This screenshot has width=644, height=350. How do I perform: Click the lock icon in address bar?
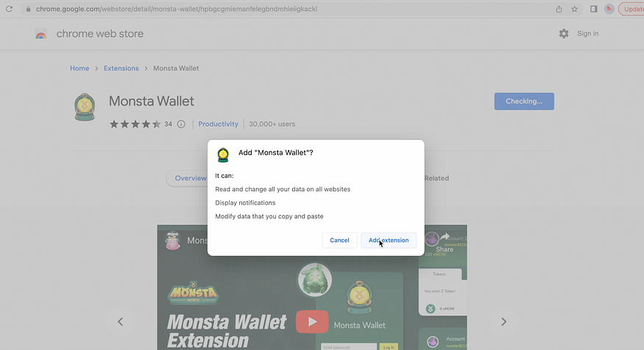[x=29, y=9]
